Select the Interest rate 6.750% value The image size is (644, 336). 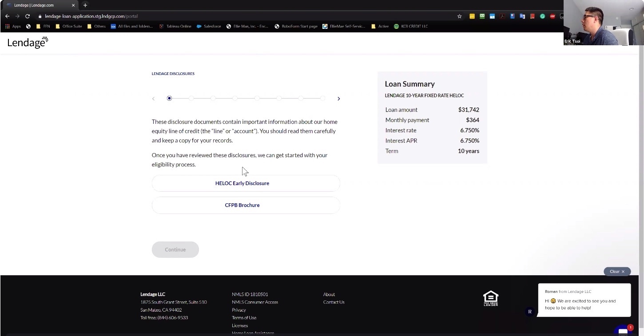(469, 130)
